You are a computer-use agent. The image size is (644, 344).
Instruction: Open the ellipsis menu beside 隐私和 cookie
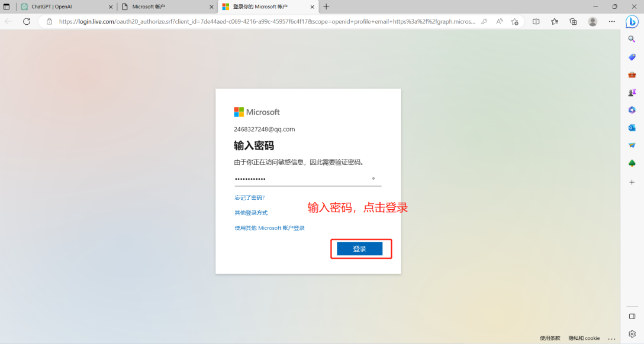point(610,338)
